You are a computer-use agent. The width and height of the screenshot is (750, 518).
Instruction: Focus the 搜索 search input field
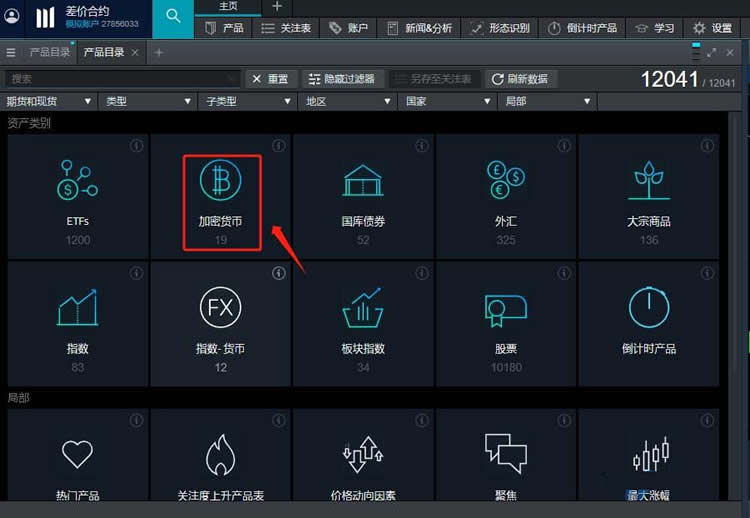coord(122,79)
